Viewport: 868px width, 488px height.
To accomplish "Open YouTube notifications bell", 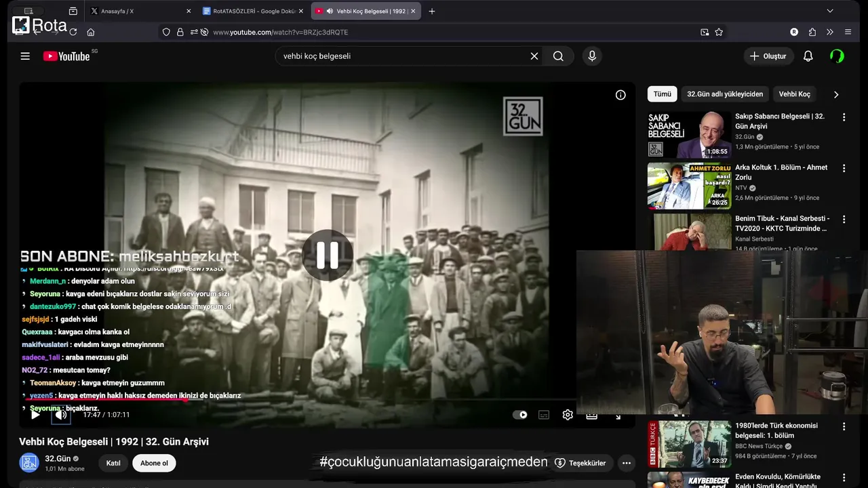I will pos(808,56).
